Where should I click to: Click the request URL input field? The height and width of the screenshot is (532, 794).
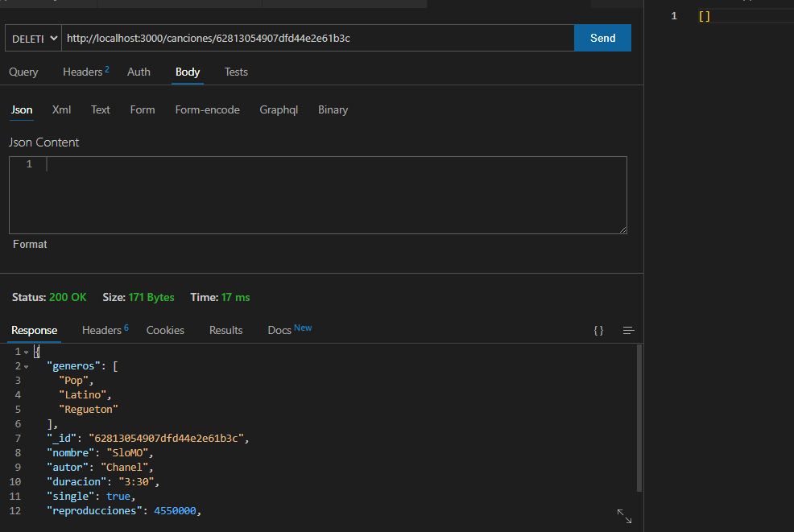tap(317, 38)
